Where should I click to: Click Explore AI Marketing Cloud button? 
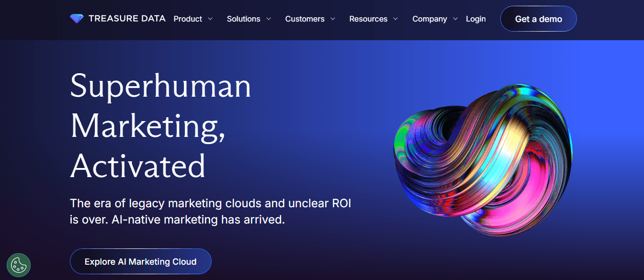point(141,261)
